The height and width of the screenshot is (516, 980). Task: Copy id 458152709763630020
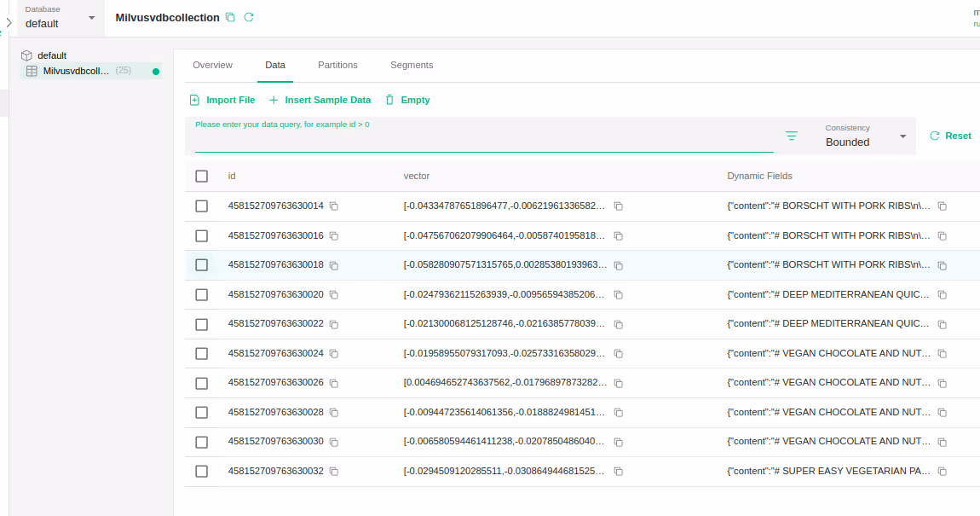pyautogui.click(x=334, y=294)
